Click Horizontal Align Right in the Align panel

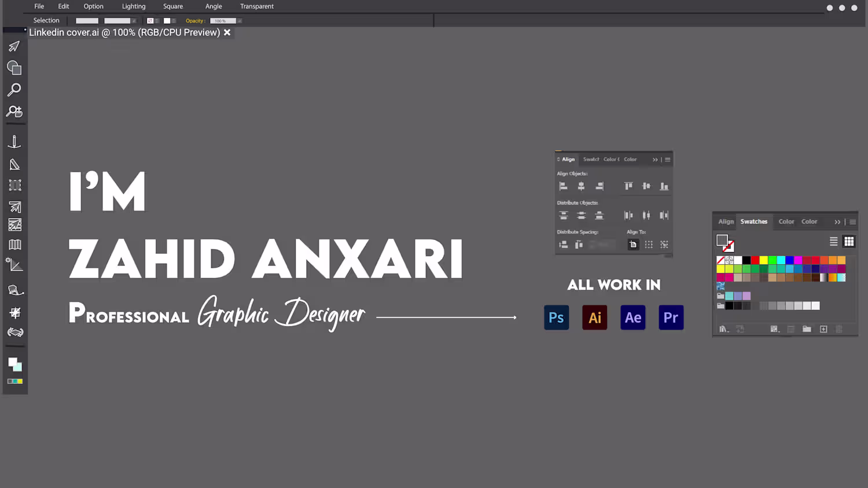click(599, 186)
